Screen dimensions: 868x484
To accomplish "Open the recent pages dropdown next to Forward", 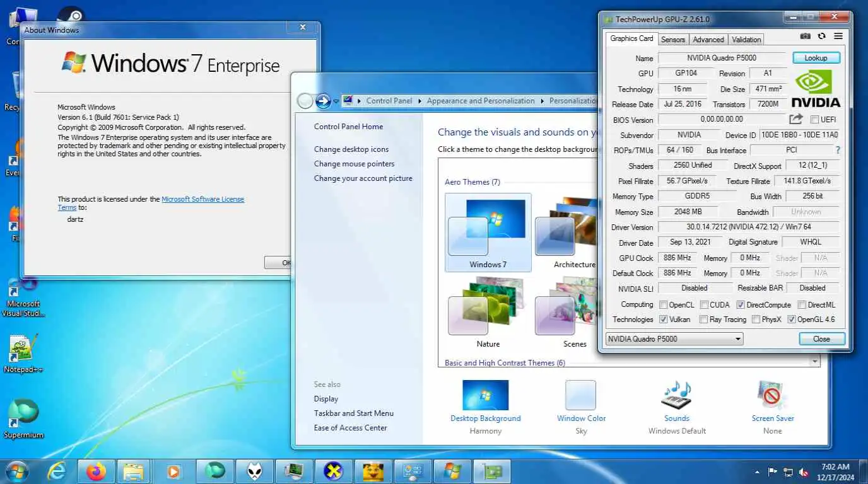I will [336, 101].
